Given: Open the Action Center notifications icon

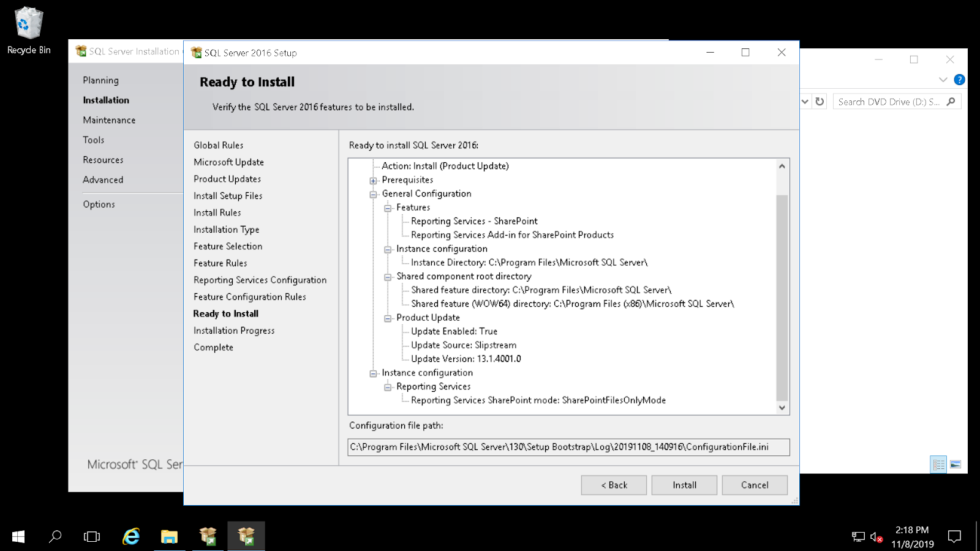Looking at the screenshot, I should [954, 537].
